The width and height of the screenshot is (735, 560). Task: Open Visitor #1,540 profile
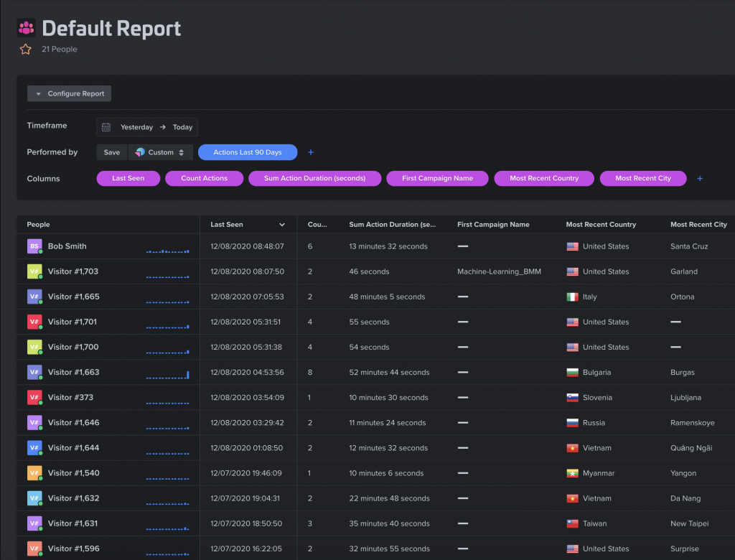(74, 473)
